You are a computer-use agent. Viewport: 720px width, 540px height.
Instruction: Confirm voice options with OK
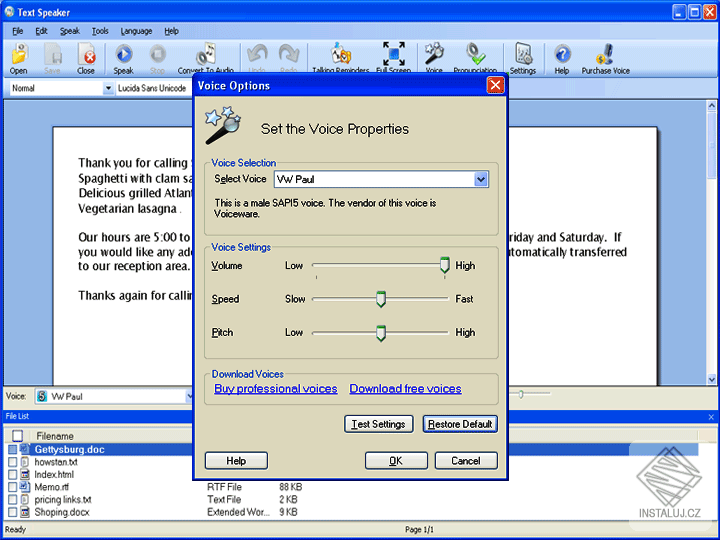point(396,461)
